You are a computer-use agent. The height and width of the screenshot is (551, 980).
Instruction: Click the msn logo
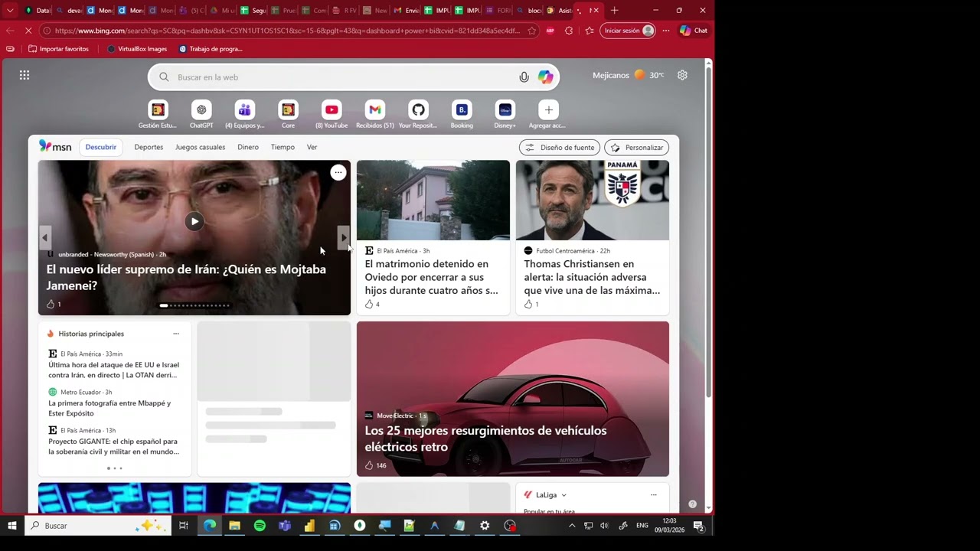55,147
